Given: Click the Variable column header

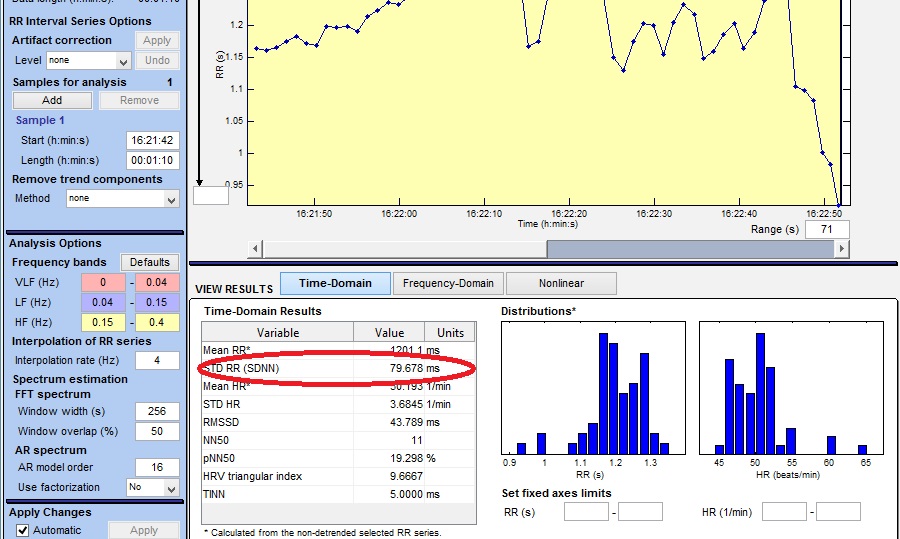Looking at the screenshot, I should 278,333.
